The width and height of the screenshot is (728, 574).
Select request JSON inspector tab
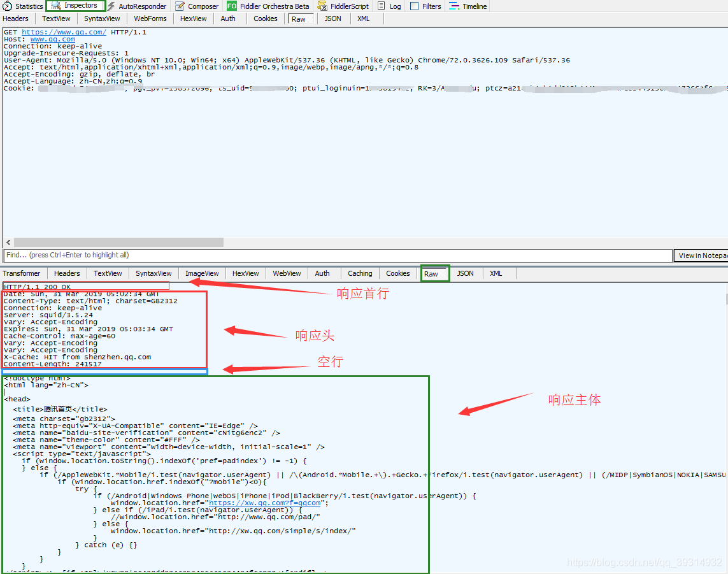tap(332, 18)
